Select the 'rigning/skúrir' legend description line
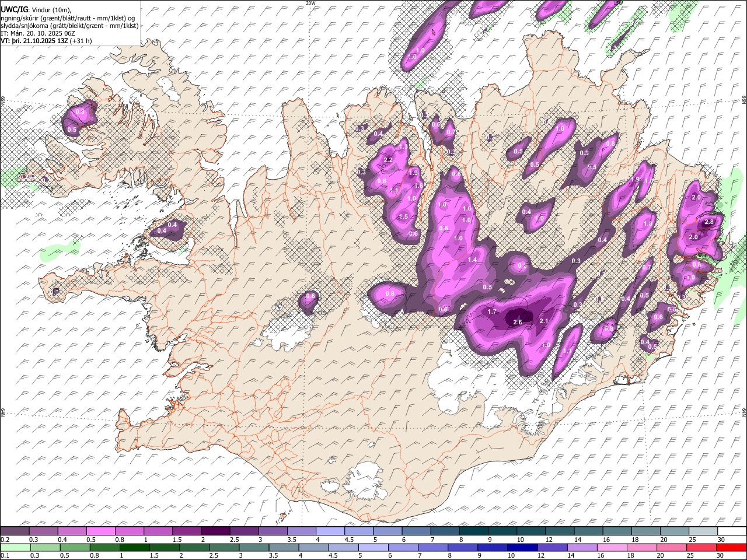 [68, 18]
